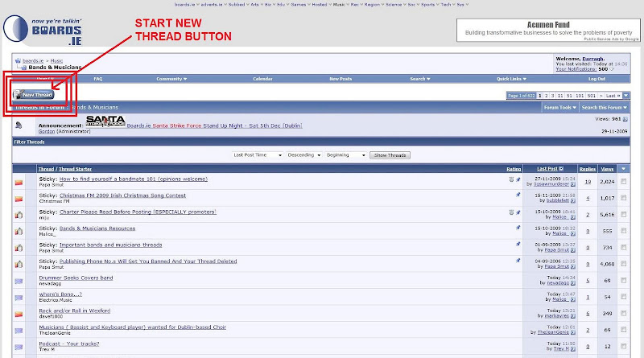Open the Beginning time range dropdown

pos(346,155)
